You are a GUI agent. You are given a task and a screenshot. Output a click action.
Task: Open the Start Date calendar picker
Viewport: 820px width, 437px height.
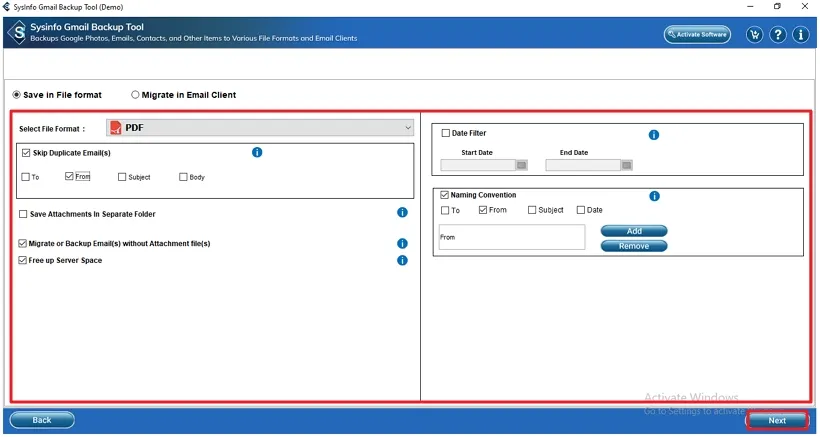point(521,165)
